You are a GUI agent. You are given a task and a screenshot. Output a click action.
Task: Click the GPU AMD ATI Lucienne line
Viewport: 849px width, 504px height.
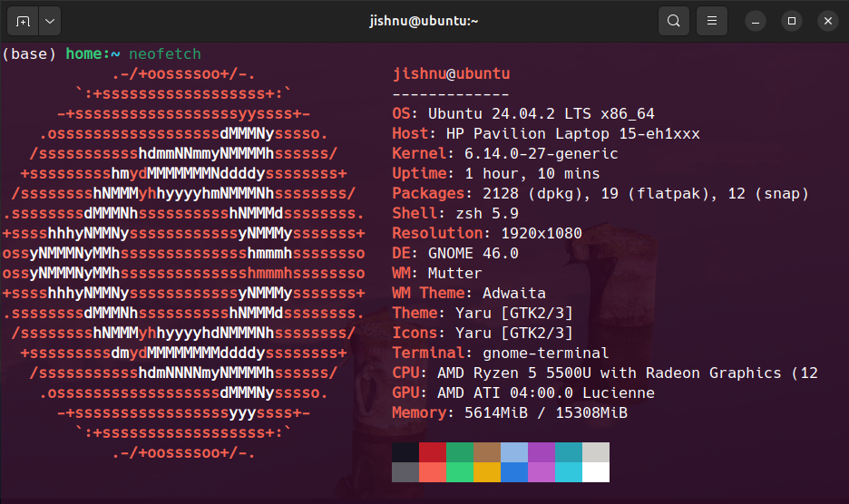pyautogui.click(x=523, y=393)
